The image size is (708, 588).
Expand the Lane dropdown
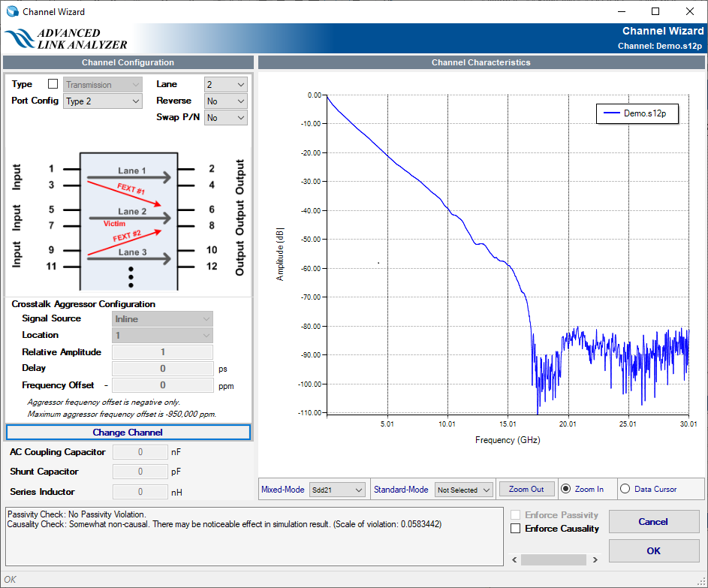[x=225, y=85]
